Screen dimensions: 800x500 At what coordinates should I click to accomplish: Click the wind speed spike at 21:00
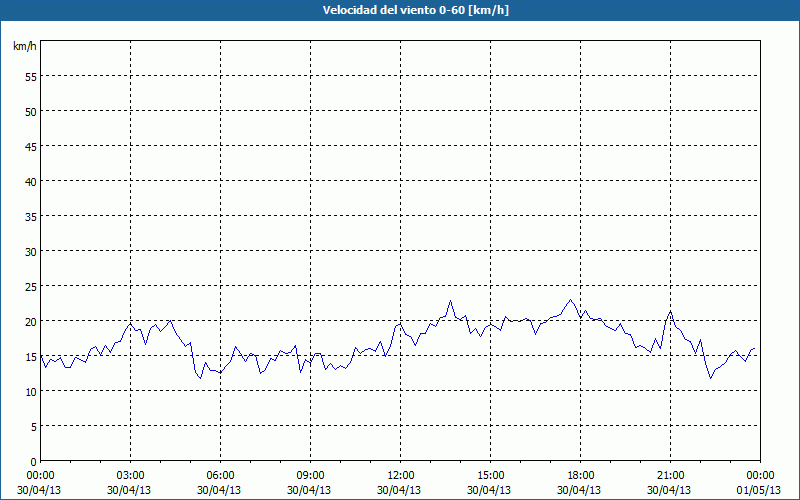click(x=670, y=311)
